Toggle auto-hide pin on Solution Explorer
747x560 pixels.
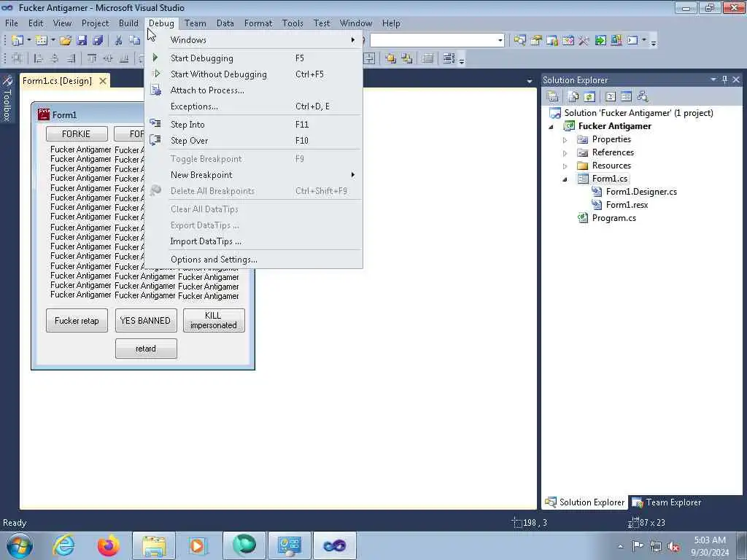[x=724, y=79]
